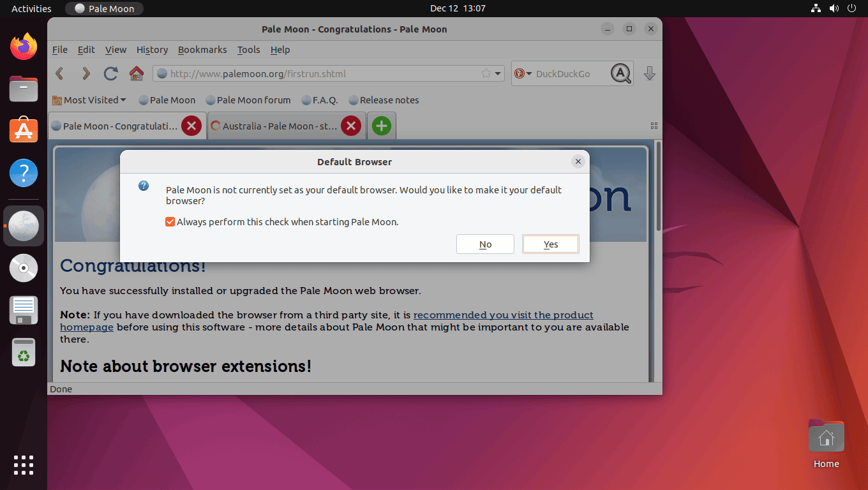Open the Help dock icon
The width and height of the screenshot is (868, 490).
[x=24, y=173]
